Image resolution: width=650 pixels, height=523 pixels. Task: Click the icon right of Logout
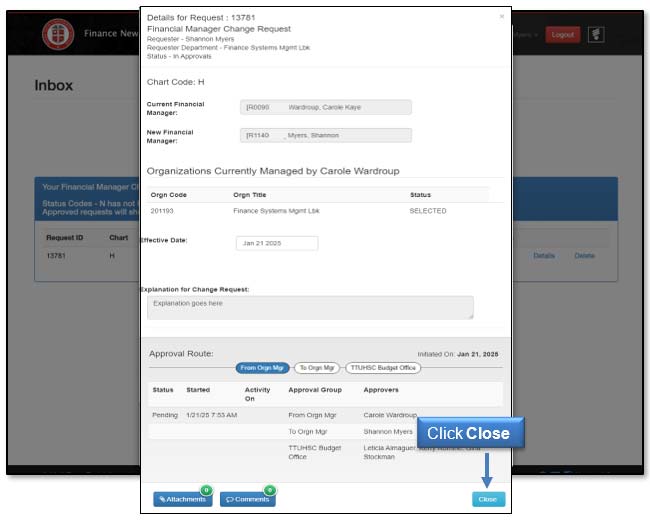596,34
